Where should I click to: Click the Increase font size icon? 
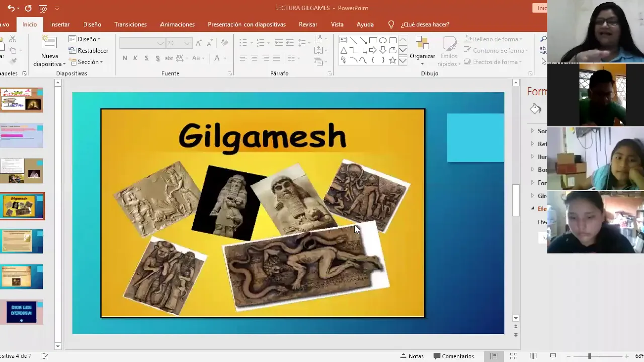pos(199,43)
